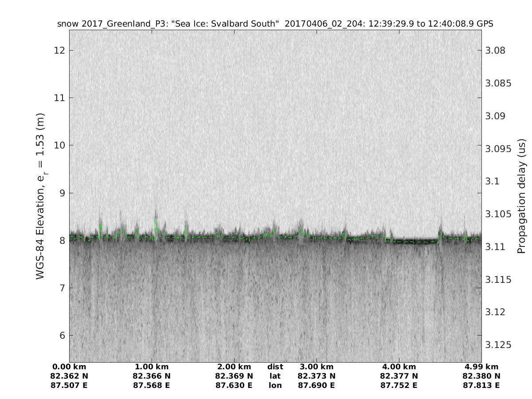Click the 0.00 km distance label
Screen dimensions: 532x399
(x=70, y=367)
